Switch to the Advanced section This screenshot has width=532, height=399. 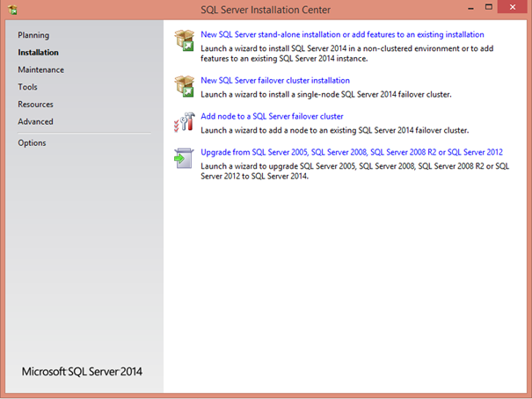(36, 121)
